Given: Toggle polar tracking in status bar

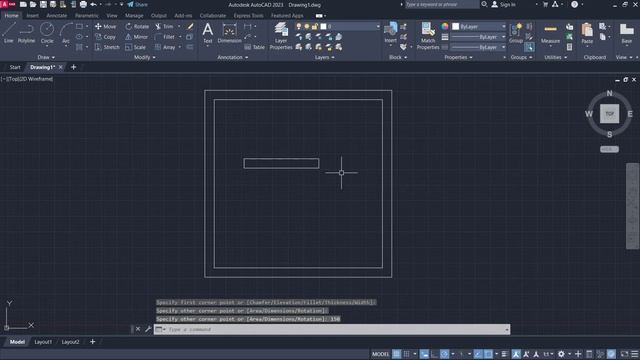Looking at the screenshot, I should click(444, 354).
